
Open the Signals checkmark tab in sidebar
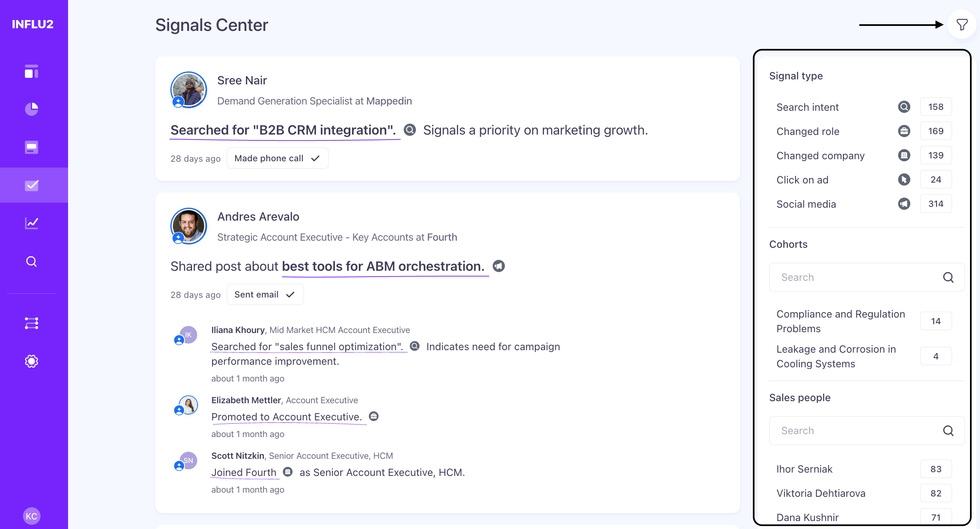[x=31, y=185]
